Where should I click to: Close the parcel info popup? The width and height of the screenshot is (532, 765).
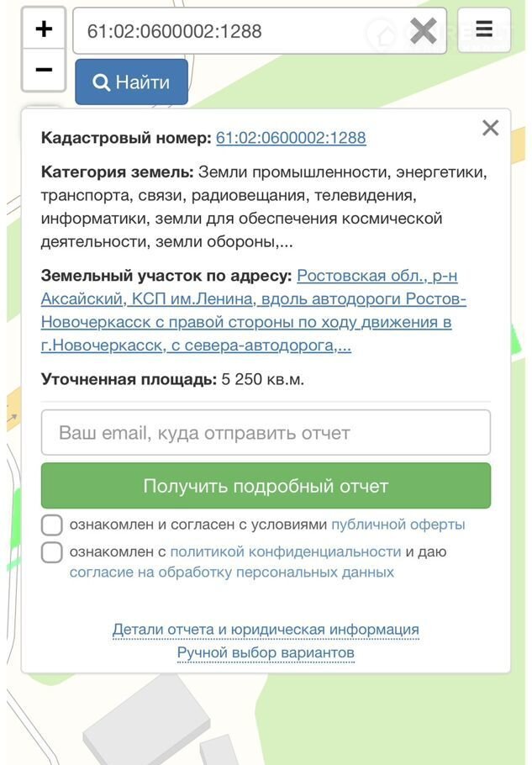click(x=490, y=128)
